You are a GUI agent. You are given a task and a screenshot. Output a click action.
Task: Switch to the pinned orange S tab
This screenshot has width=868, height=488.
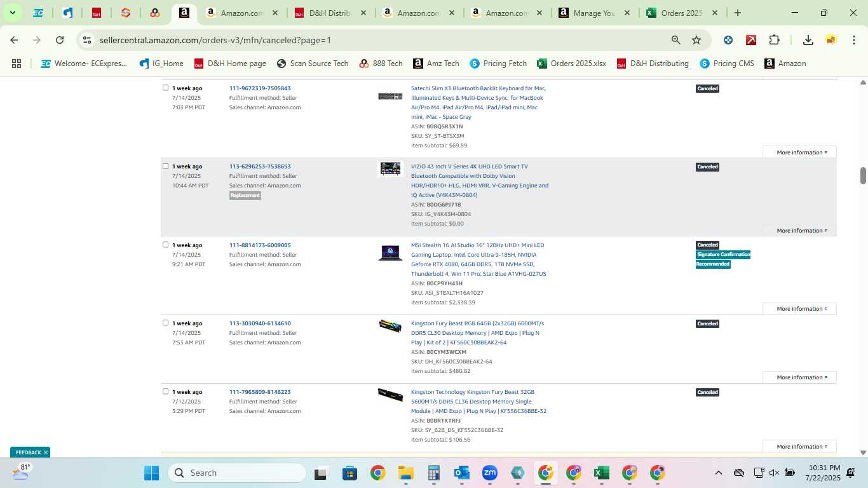click(126, 13)
